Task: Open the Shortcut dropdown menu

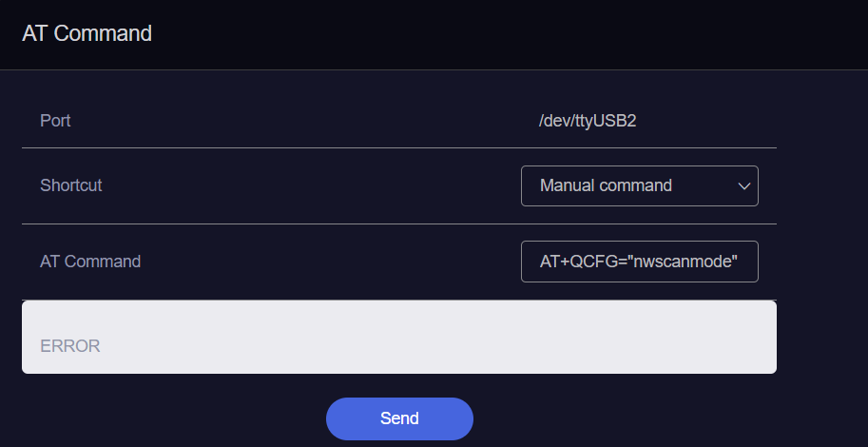Action: pyautogui.click(x=640, y=185)
